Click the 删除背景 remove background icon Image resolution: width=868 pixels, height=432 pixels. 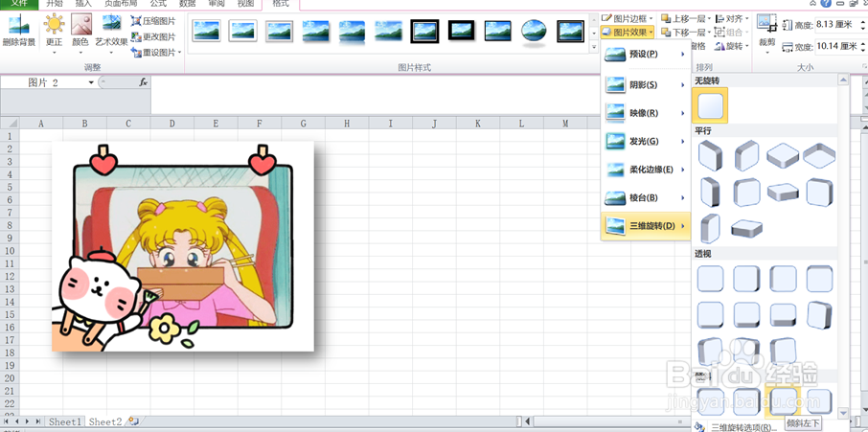[19, 26]
